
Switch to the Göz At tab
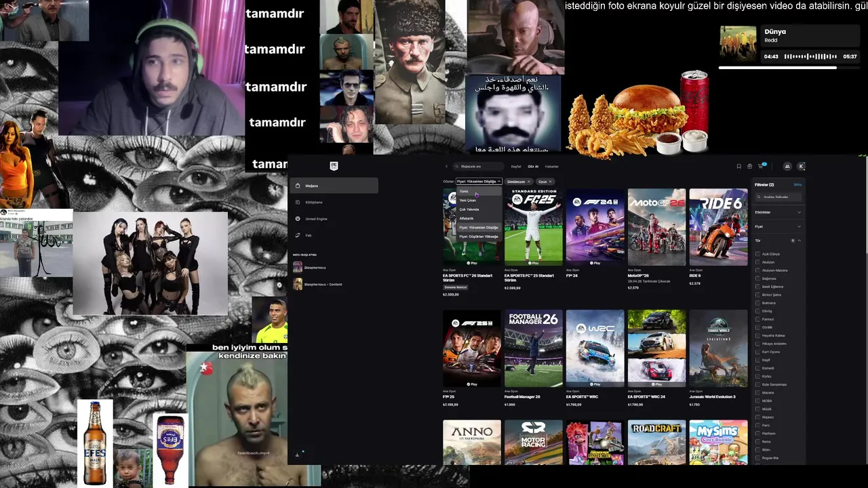[x=533, y=166]
